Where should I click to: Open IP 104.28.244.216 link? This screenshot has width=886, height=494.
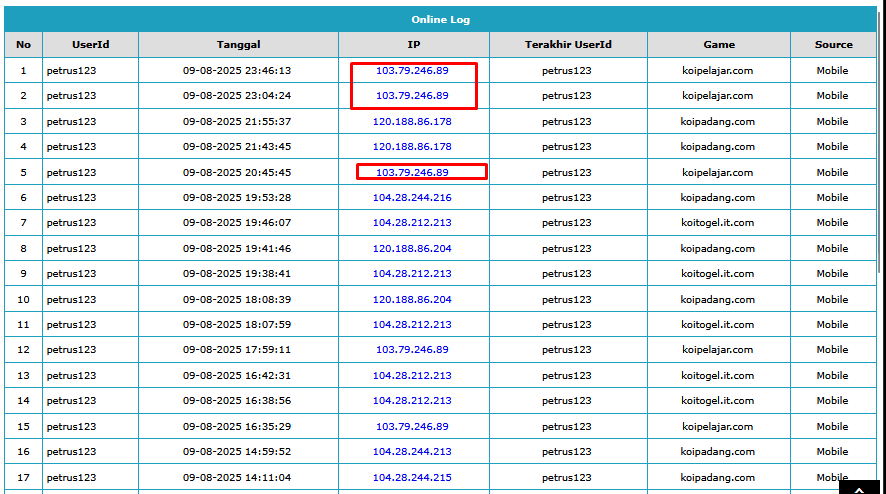412,197
